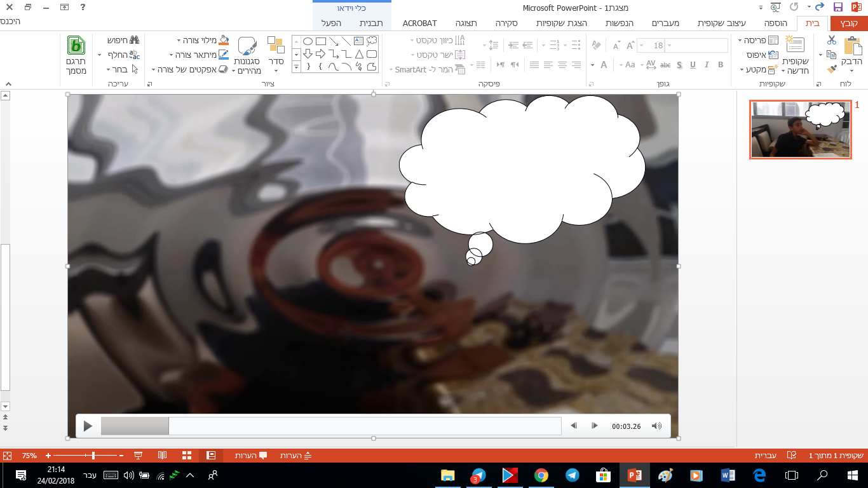The width and height of the screenshot is (868, 488).
Task: Select the oval shape in shapes gallery
Action: pyautogui.click(x=308, y=41)
